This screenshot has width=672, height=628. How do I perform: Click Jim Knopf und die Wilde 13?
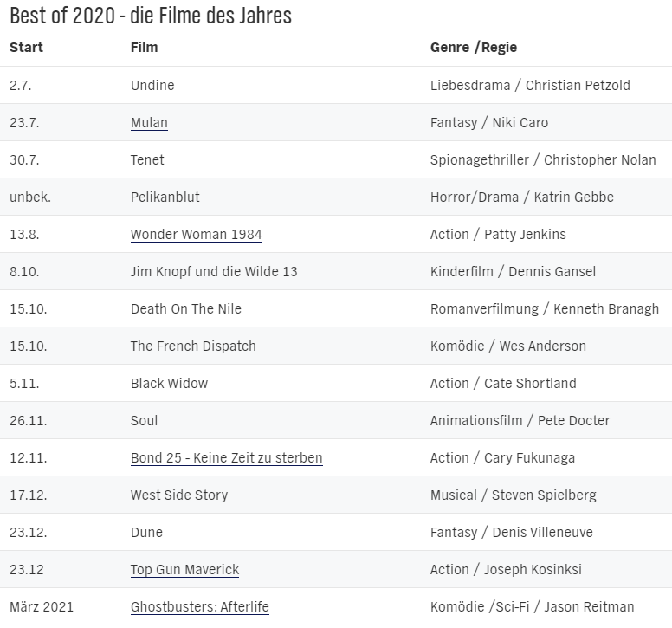(214, 272)
